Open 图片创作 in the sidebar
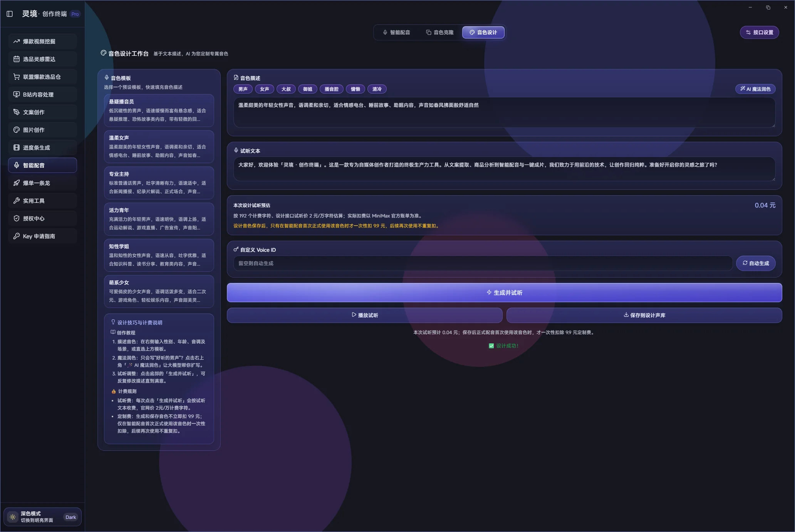795x532 pixels. [x=42, y=130]
